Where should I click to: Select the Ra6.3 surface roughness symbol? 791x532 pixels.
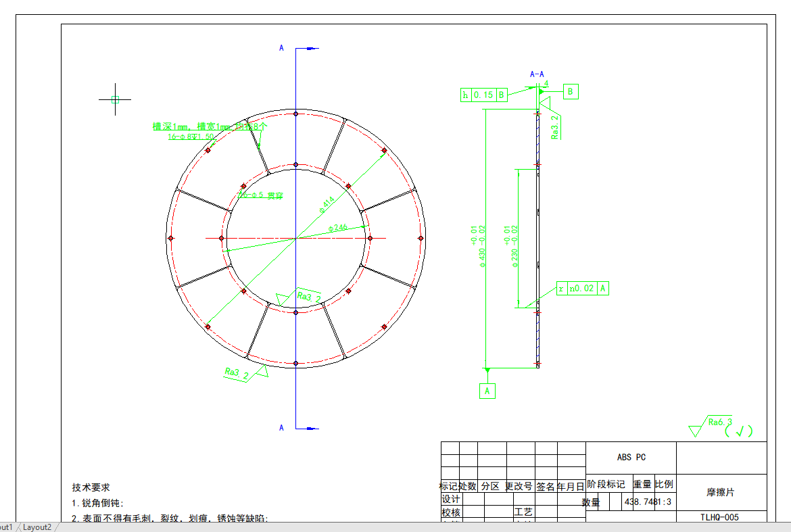point(719,422)
